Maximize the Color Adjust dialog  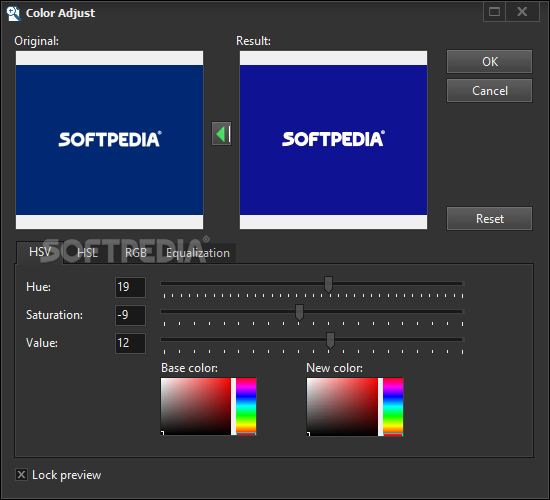494,12
